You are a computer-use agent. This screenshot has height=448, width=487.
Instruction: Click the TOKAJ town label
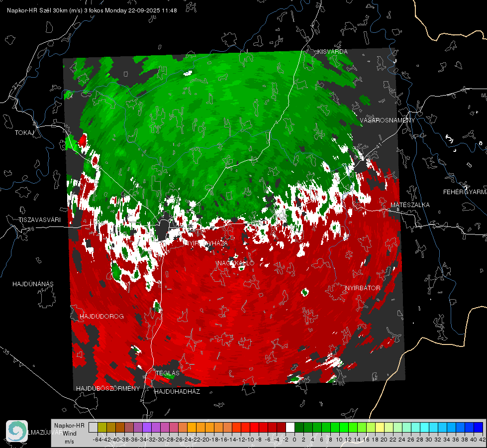coord(24,133)
